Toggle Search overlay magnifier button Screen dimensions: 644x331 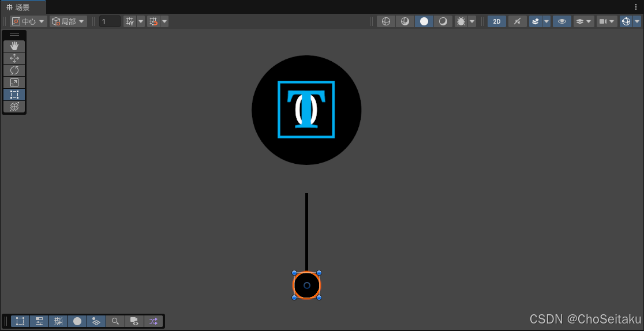pos(115,321)
